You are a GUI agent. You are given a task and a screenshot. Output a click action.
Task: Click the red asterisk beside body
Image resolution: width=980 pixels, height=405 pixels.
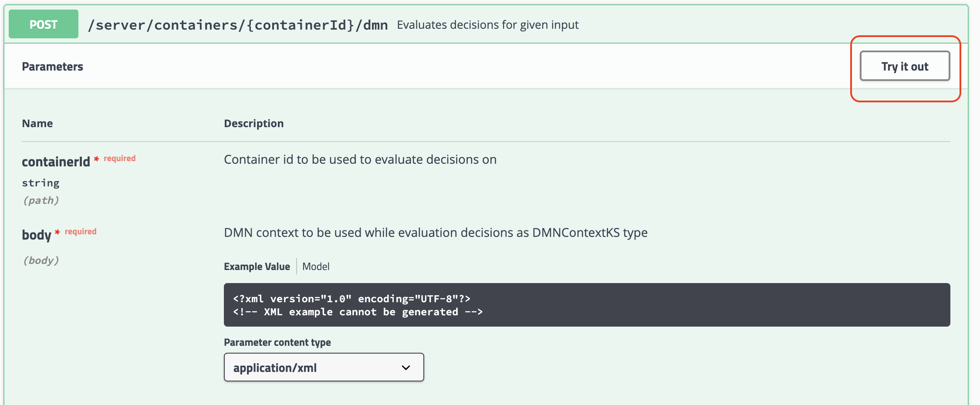click(57, 232)
